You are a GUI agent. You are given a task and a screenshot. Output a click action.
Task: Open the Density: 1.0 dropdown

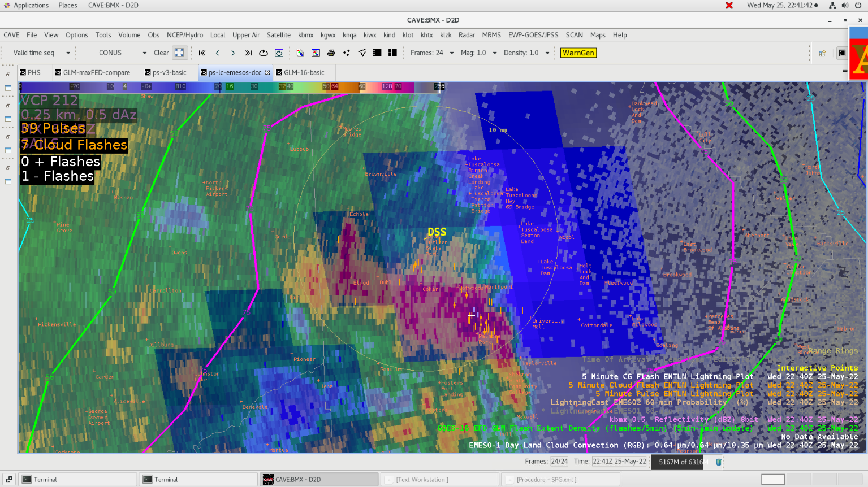[x=526, y=53]
